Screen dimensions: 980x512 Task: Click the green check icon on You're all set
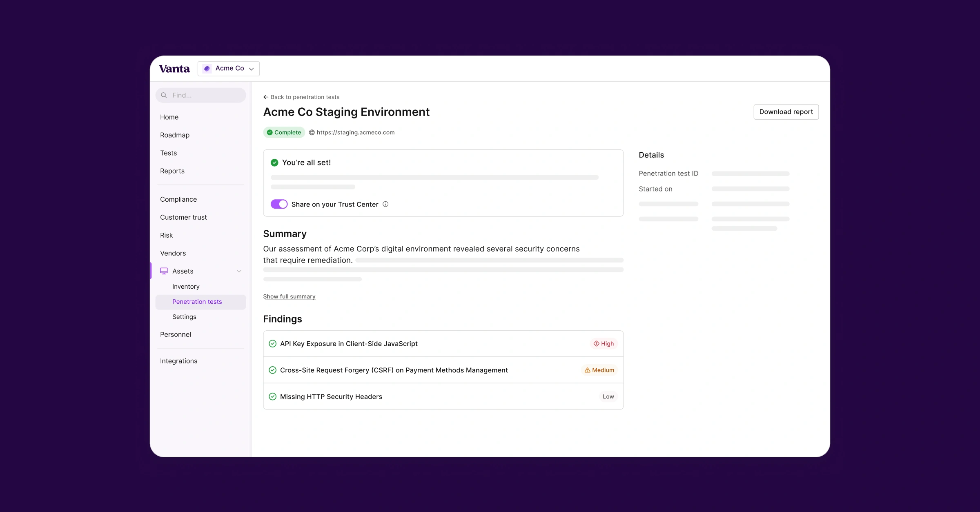[274, 162]
